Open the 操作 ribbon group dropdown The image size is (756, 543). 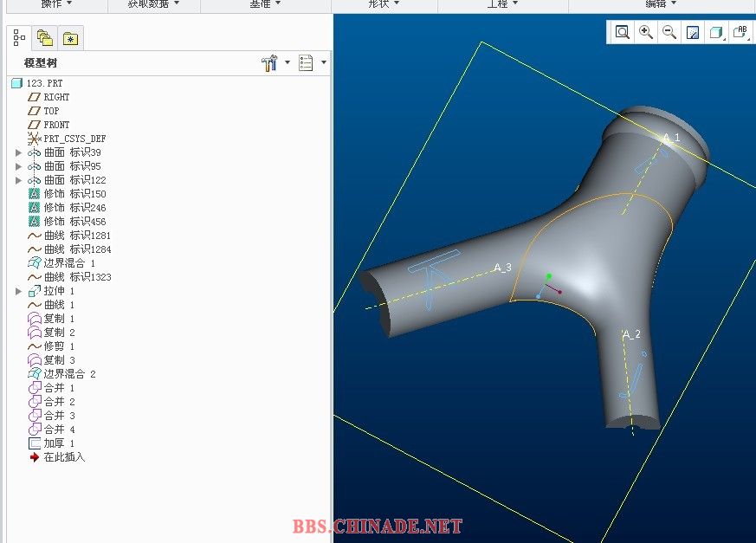57,4
